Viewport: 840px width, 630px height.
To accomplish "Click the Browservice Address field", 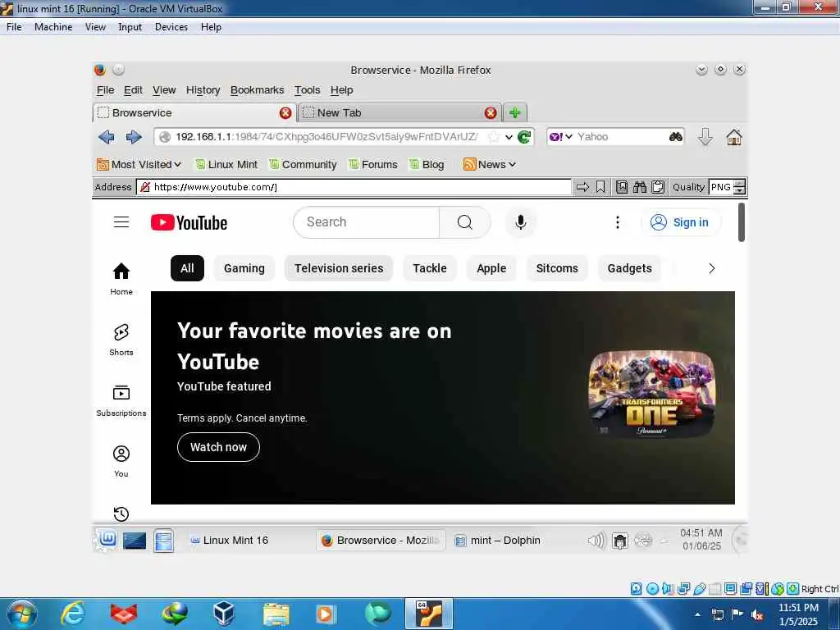I will pyautogui.click(x=354, y=187).
